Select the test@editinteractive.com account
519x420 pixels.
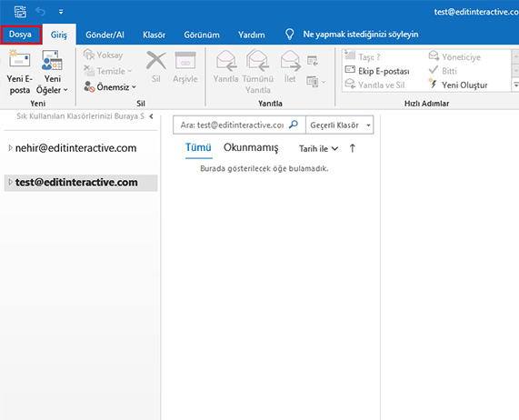click(x=81, y=183)
